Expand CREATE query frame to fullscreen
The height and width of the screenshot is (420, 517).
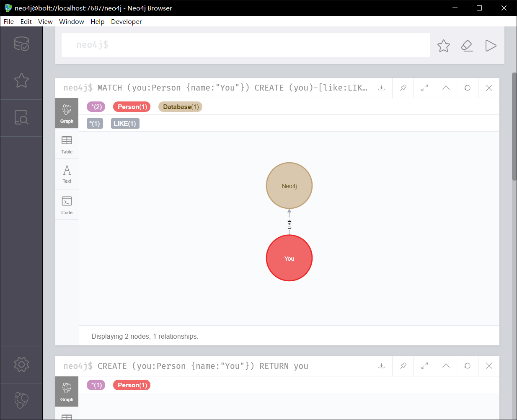(424, 366)
